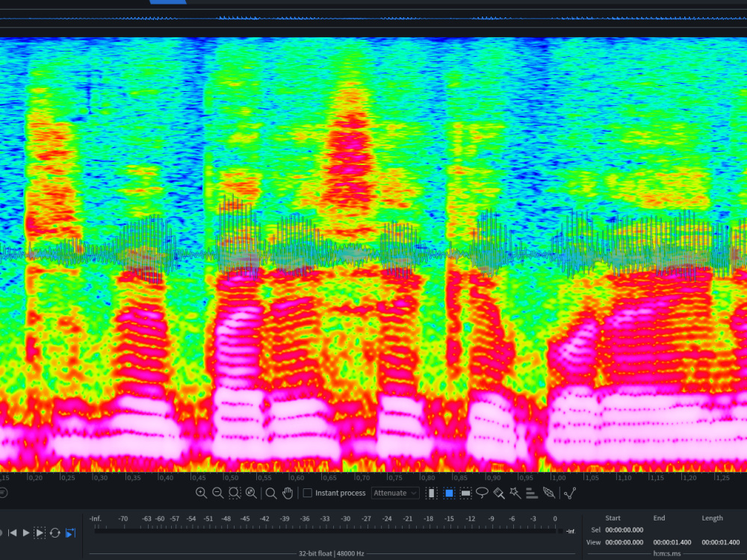
Task: Click 0,75 on the time ruler
Action: coord(394,478)
